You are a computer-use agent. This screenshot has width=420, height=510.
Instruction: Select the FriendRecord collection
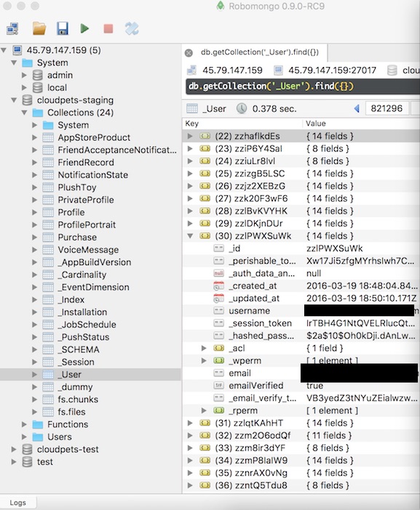[86, 162]
